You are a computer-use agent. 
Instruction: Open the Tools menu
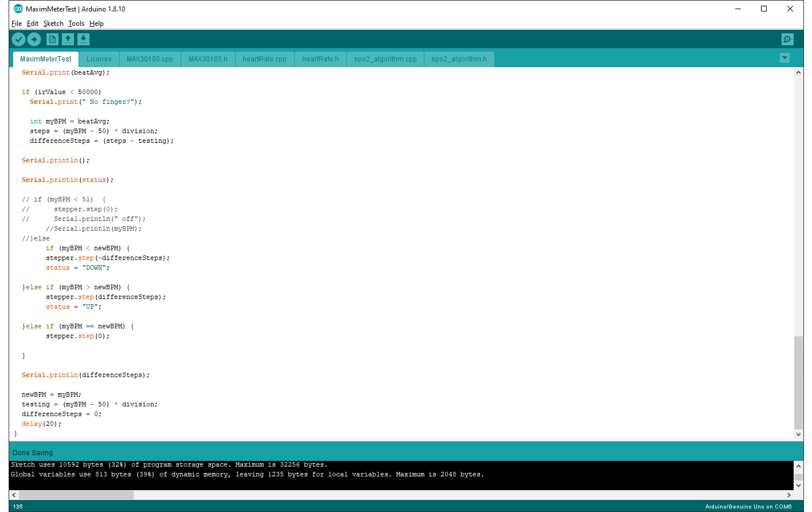(x=76, y=24)
